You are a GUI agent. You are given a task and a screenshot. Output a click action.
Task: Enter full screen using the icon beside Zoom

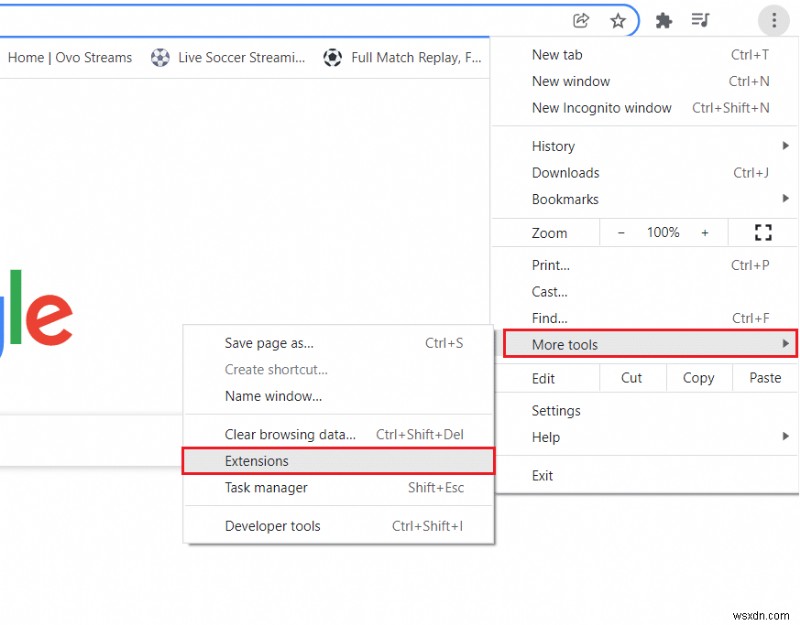pos(763,232)
